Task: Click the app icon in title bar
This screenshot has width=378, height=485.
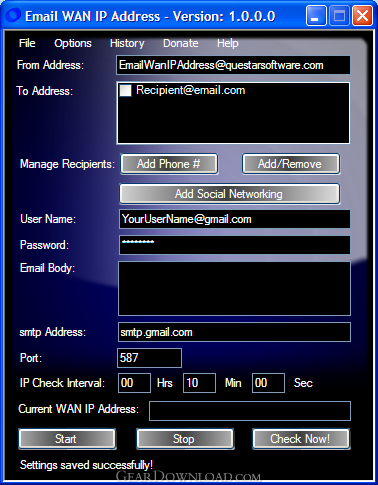Action: (x=13, y=15)
